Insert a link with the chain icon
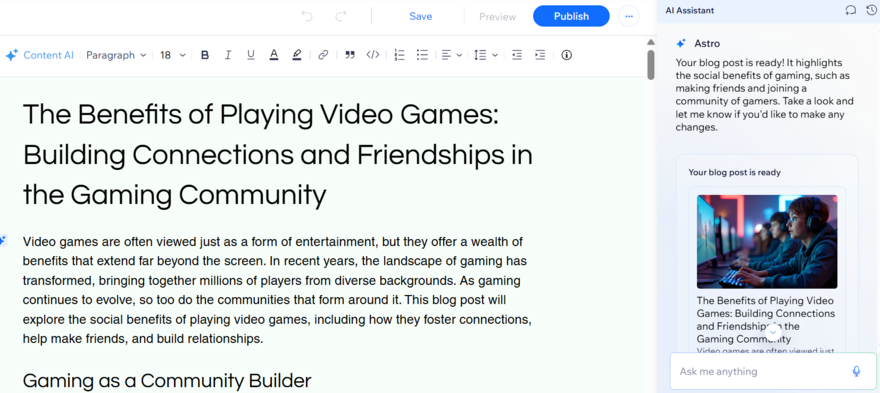Screen dimensions: 880x393 (323, 55)
